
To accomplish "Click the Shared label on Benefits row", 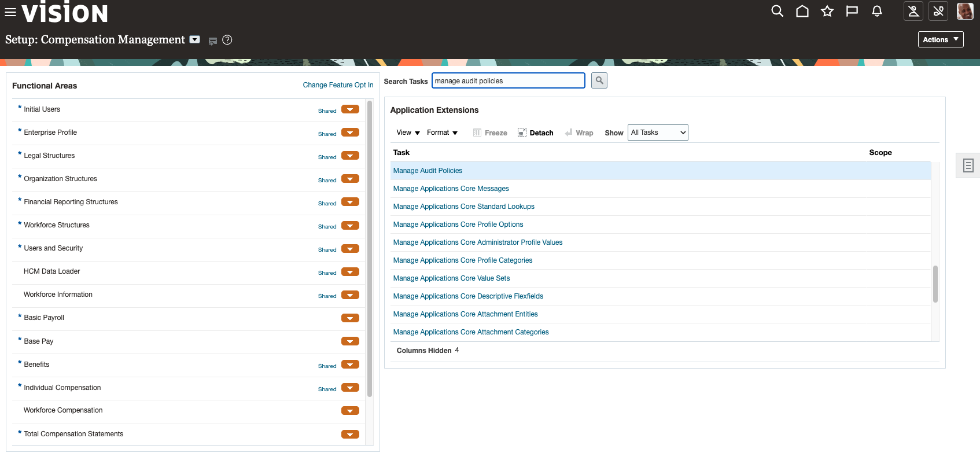I will pyautogui.click(x=327, y=366).
